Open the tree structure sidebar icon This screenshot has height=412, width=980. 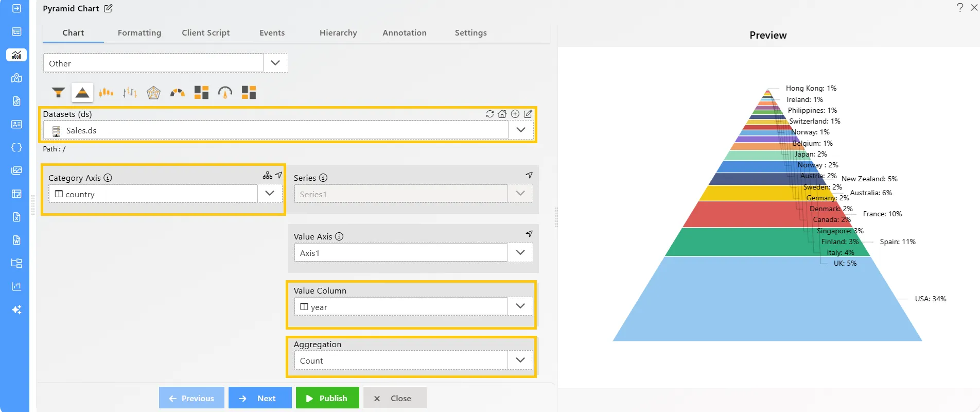(x=16, y=263)
